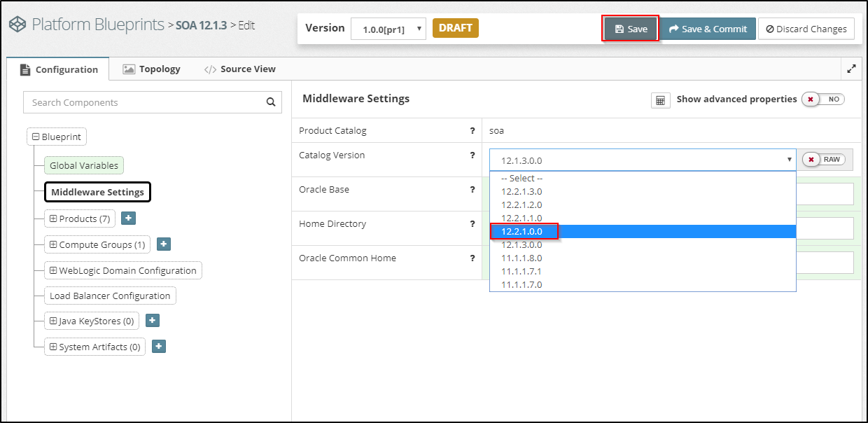The height and width of the screenshot is (423, 868).
Task: Open help for Oracle Base
Action: click(x=472, y=190)
